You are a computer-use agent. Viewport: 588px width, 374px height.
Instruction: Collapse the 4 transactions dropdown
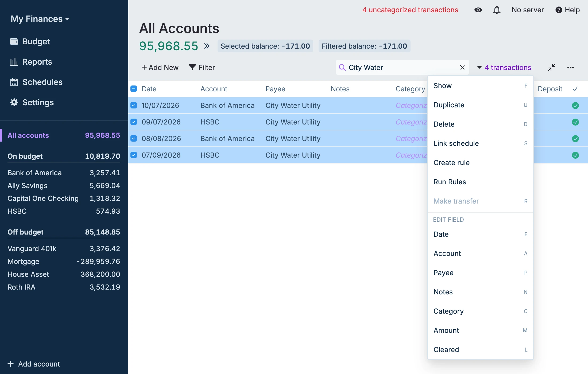pos(504,67)
